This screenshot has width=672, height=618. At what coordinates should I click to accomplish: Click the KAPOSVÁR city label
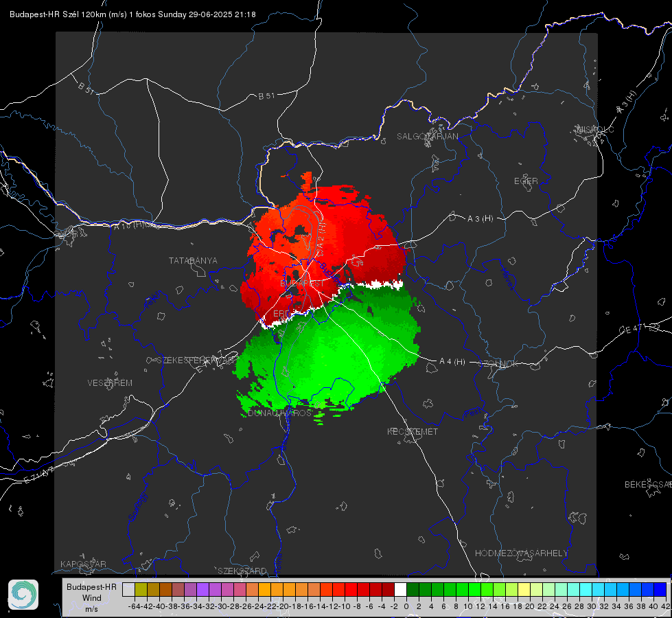83,564
